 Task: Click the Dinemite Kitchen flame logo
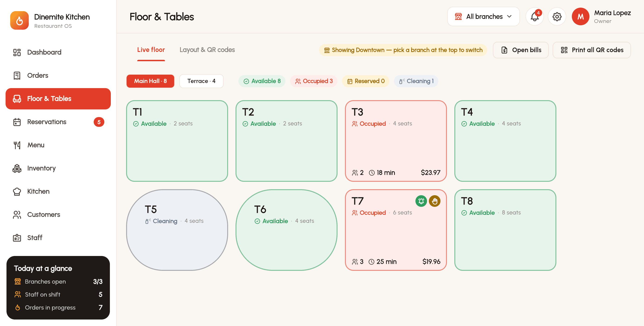point(19,20)
